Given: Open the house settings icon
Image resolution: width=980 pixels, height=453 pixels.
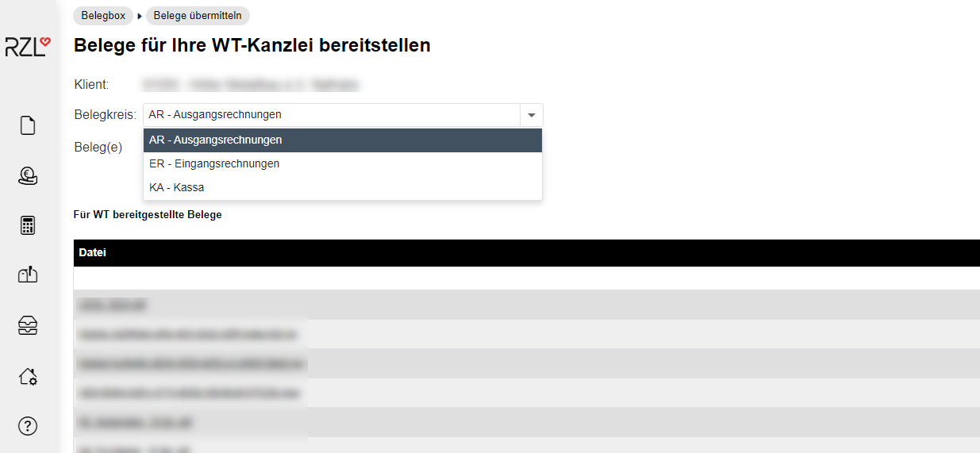Looking at the screenshot, I should (28, 376).
